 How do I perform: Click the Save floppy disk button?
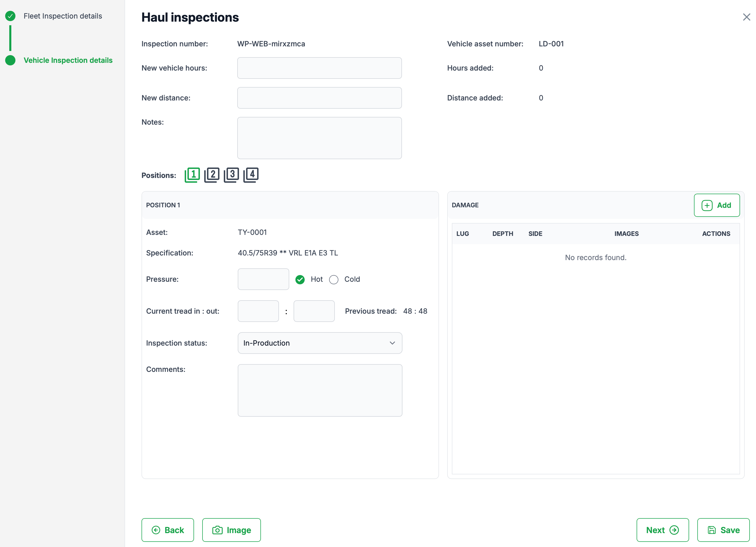pyautogui.click(x=723, y=530)
